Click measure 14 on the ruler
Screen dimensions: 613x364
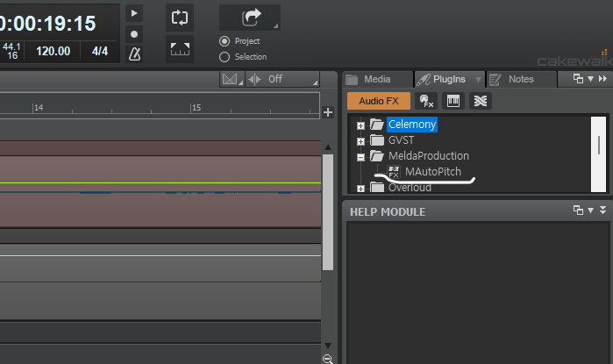tap(39, 108)
